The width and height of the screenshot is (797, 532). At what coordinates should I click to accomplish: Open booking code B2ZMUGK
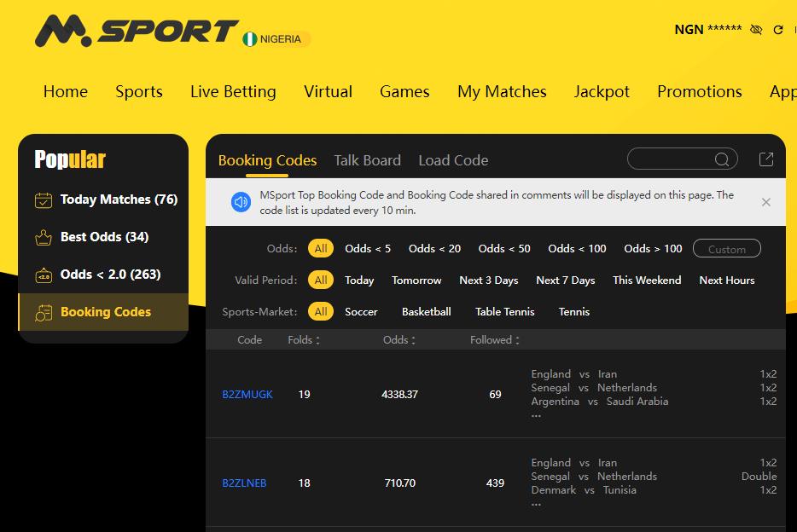(247, 395)
